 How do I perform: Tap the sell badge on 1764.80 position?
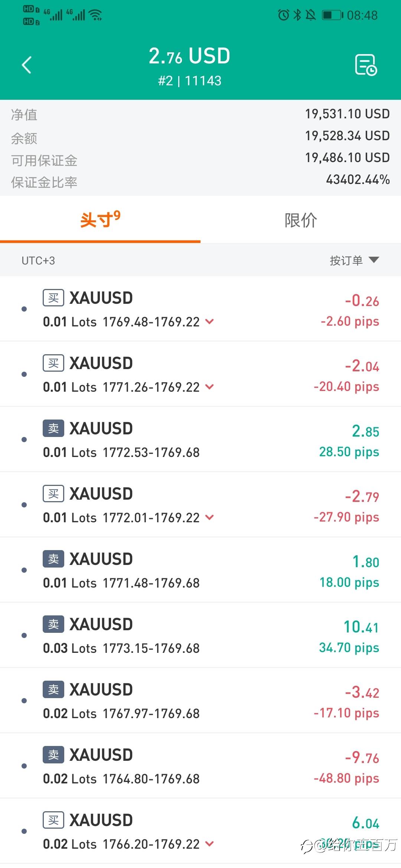coord(53,755)
